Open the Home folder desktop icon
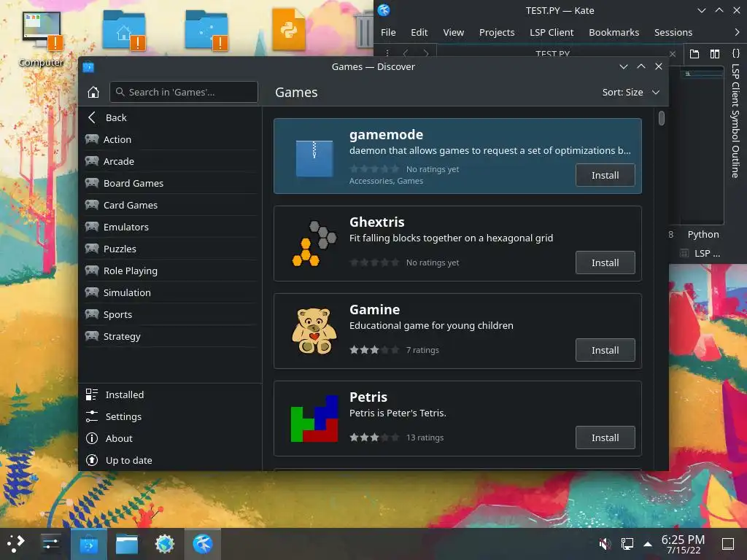 [x=124, y=30]
